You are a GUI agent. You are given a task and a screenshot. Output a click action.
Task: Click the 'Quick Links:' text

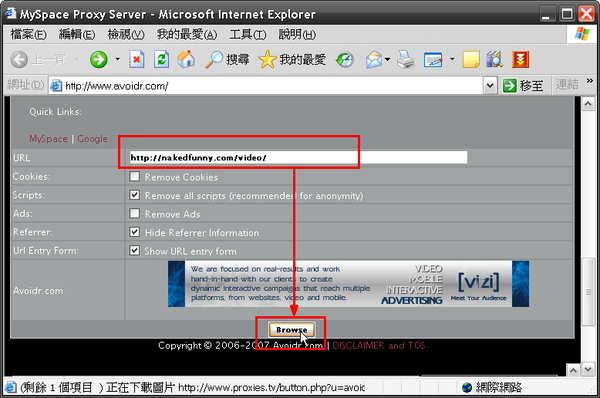[x=55, y=112]
